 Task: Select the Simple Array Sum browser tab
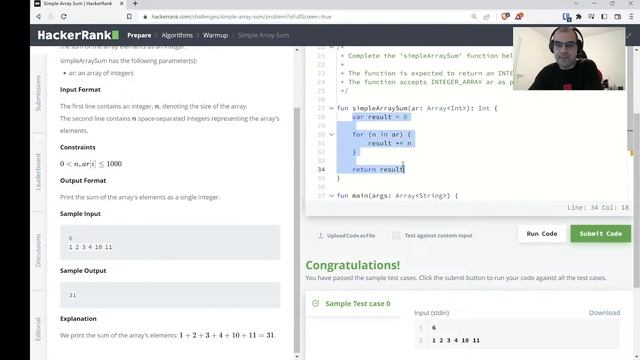pyautogui.click(x=78, y=4)
